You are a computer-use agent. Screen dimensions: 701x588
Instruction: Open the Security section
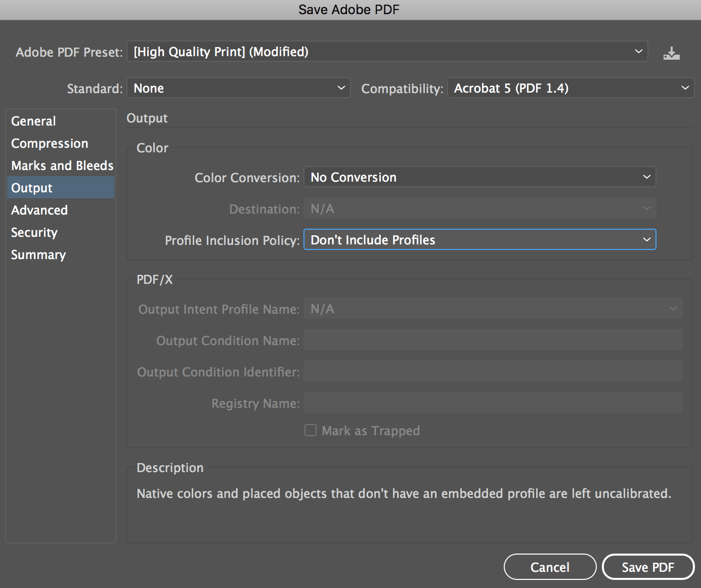(x=60, y=232)
